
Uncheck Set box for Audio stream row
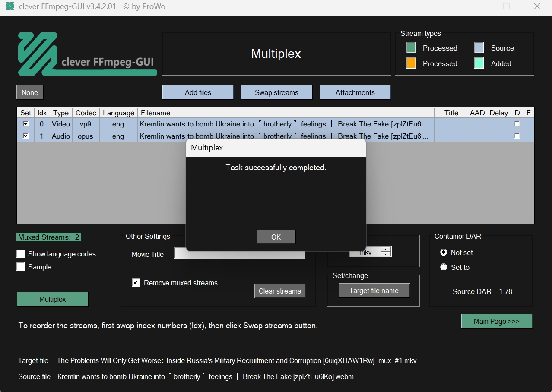pos(26,136)
